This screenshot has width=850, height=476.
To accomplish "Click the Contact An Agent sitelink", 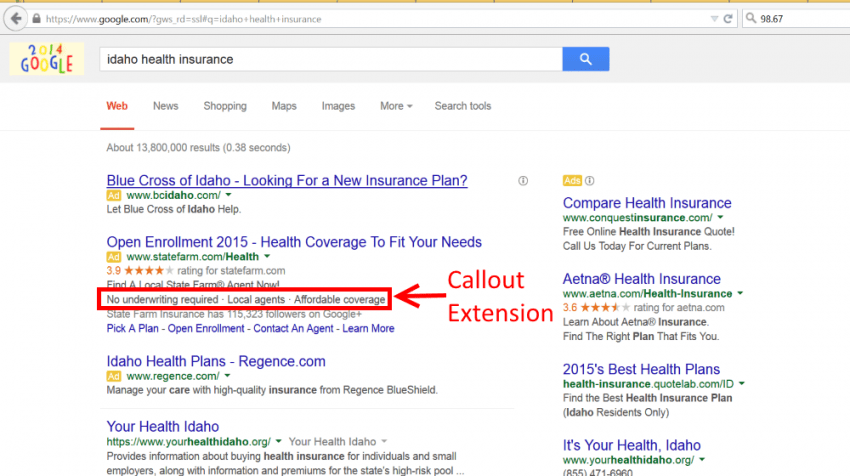I will 293,329.
